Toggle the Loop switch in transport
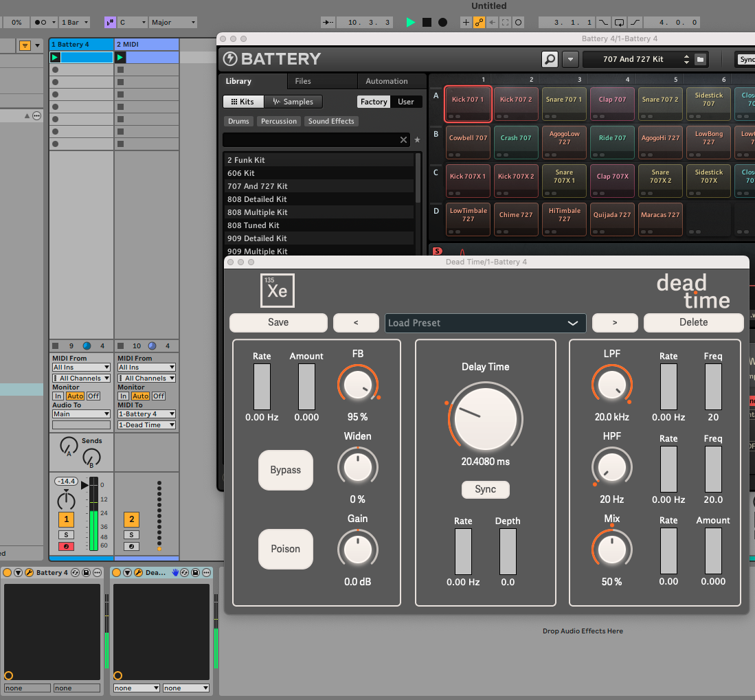Screen dimensions: 755x700 point(619,22)
